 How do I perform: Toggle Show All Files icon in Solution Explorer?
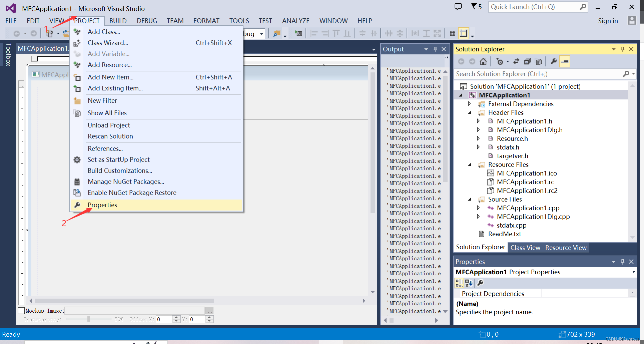[x=538, y=61]
